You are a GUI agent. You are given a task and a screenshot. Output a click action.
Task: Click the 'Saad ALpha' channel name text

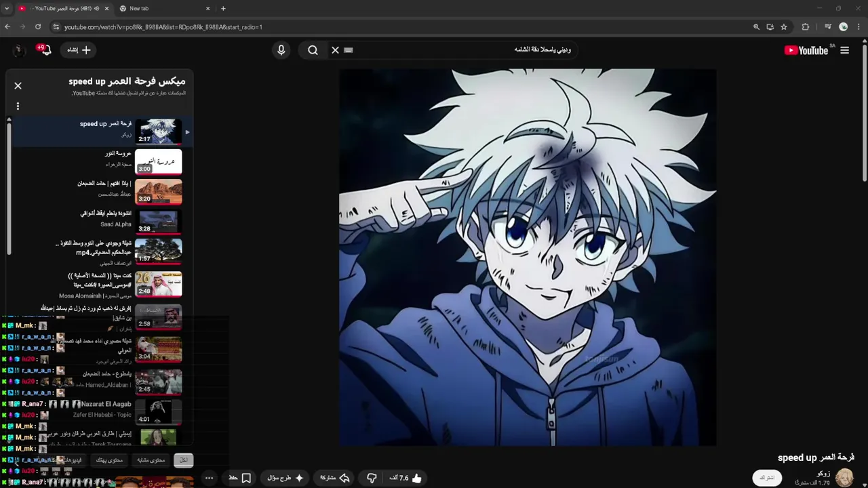[116, 224]
